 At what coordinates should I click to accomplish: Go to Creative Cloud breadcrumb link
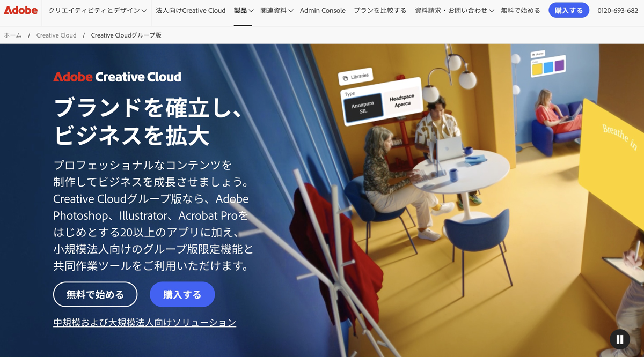pyautogui.click(x=56, y=35)
